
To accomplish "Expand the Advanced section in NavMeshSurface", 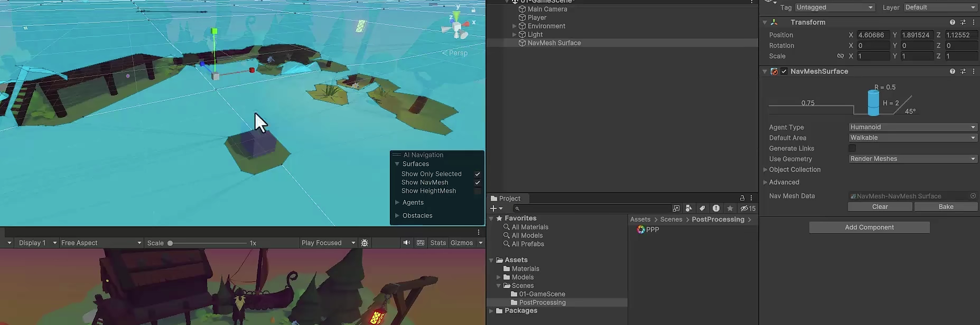I will [x=765, y=182].
